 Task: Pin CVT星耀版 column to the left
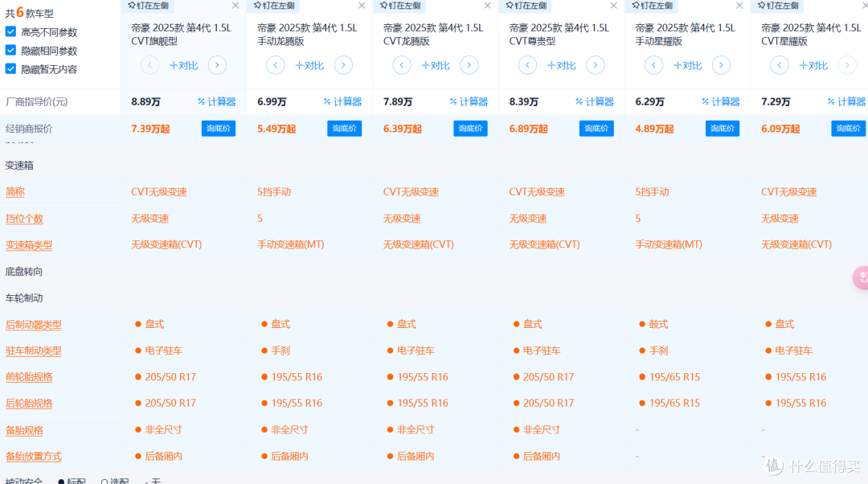[x=778, y=6]
